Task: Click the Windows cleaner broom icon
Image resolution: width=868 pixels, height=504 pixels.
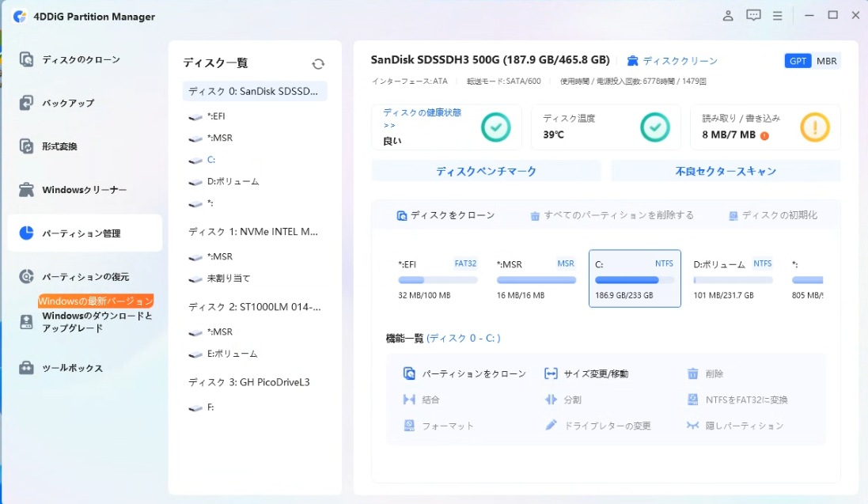Action: tap(26, 190)
